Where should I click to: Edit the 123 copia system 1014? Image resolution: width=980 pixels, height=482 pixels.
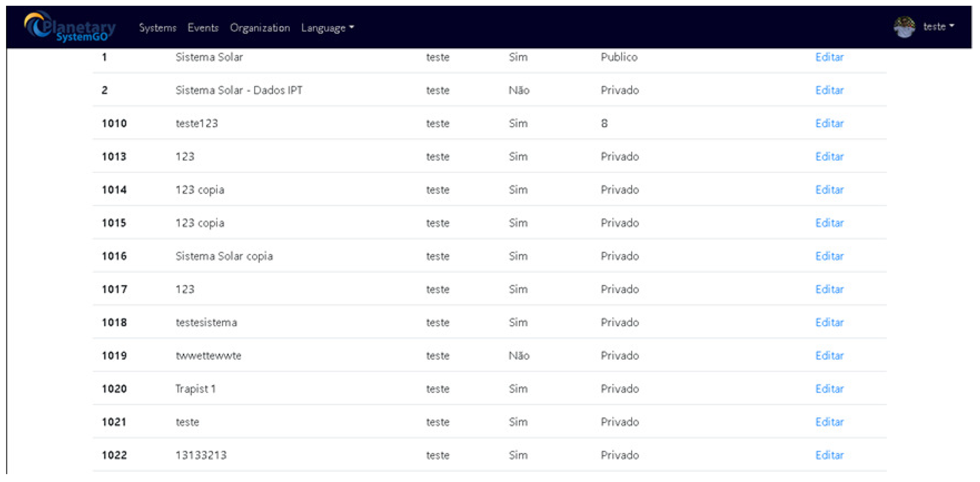coord(829,189)
